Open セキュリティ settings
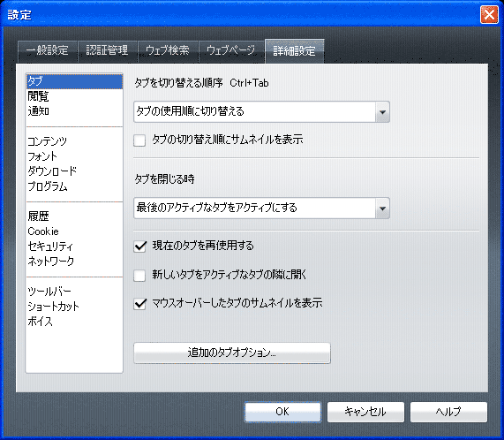The height and width of the screenshot is (440, 504). pyautogui.click(x=74, y=247)
